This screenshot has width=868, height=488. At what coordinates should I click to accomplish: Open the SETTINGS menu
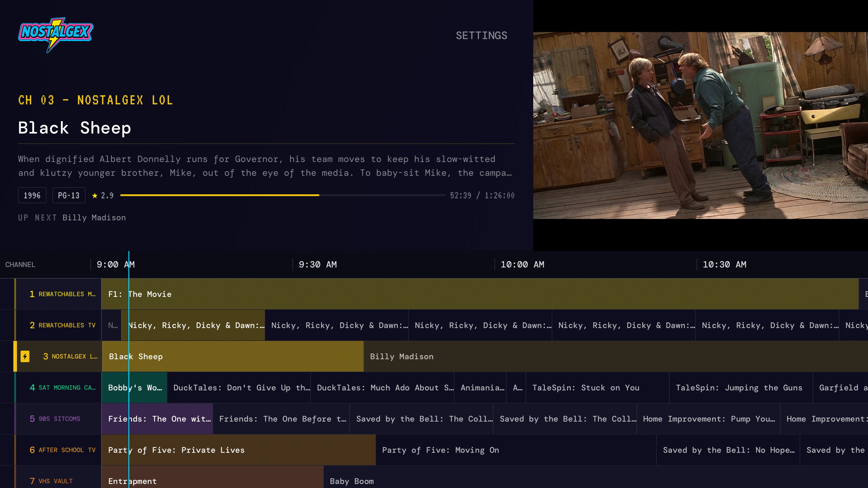click(481, 36)
